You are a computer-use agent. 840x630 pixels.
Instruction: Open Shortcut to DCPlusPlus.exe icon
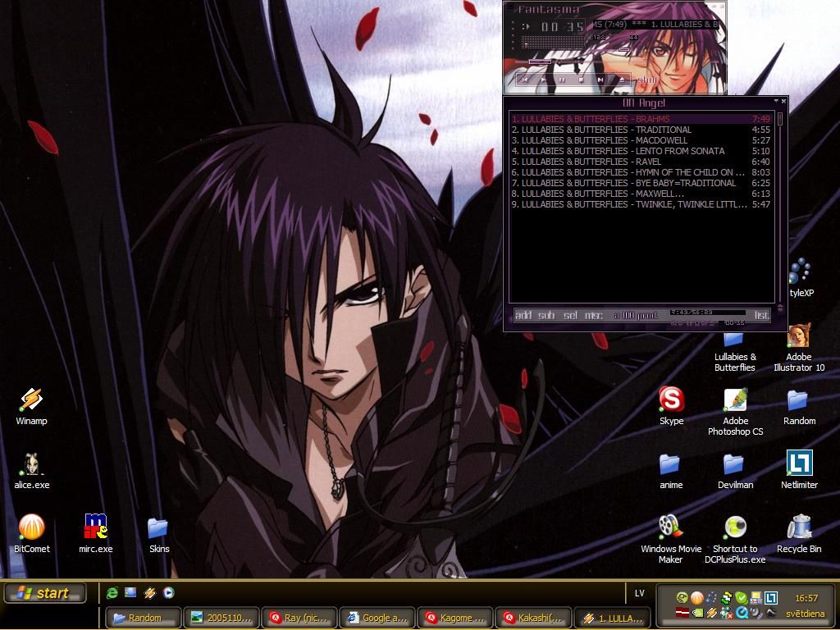[735, 539]
